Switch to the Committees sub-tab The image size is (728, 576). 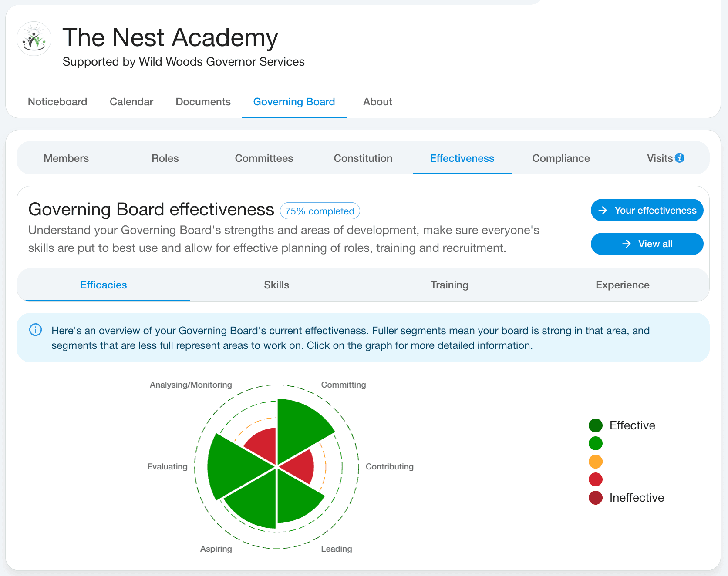(x=264, y=158)
